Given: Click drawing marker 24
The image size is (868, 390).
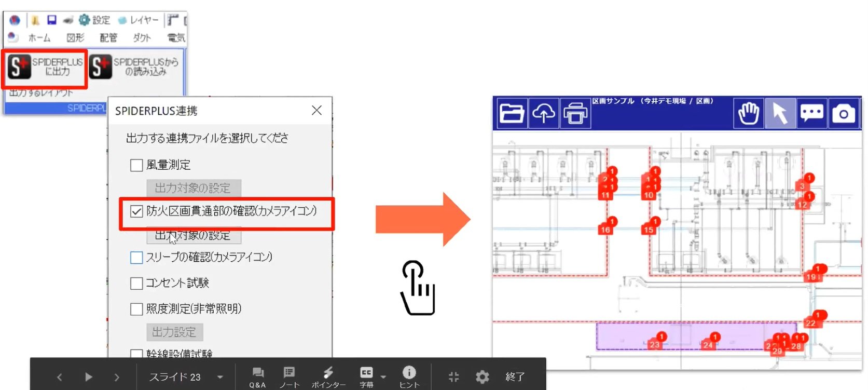Looking at the screenshot, I should coord(709,344).
